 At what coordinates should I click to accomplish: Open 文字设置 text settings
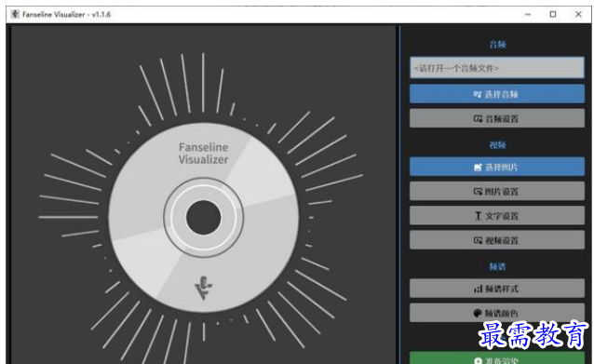click(496, 216)
